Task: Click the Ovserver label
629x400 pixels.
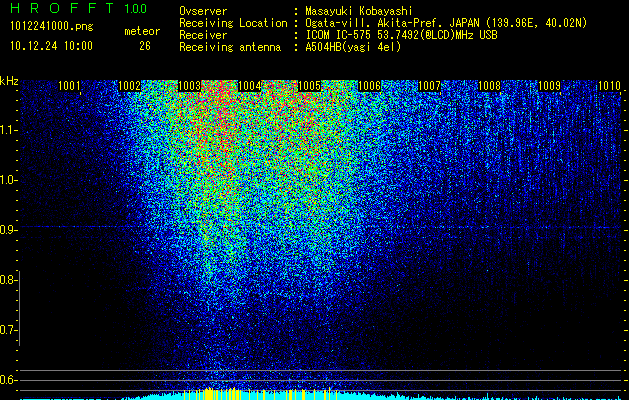Action: point(203,11)
